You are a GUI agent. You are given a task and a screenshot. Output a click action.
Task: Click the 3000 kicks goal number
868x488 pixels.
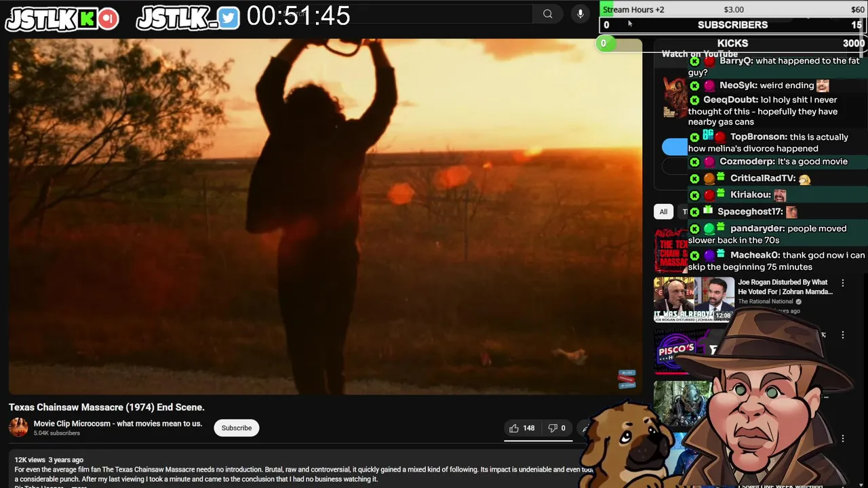854,43
